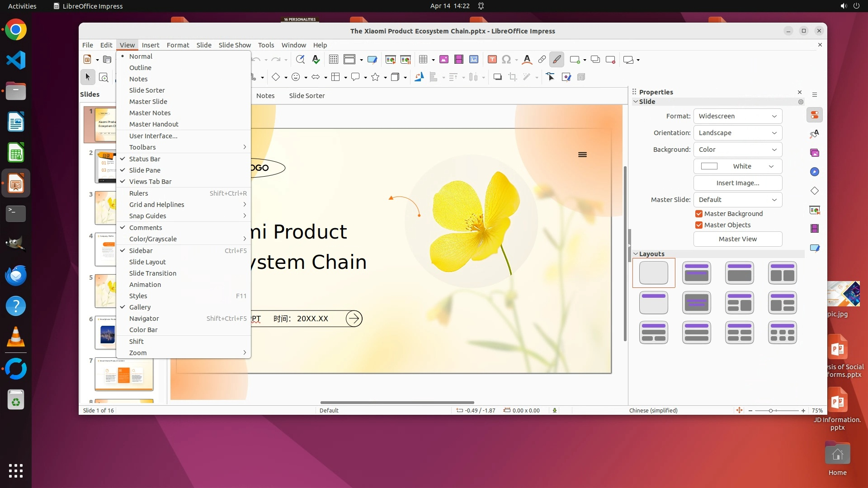This screenshot has height=488, width=868.
Task: Click the Insert Hyperlink chain icon
Action: 542,60
